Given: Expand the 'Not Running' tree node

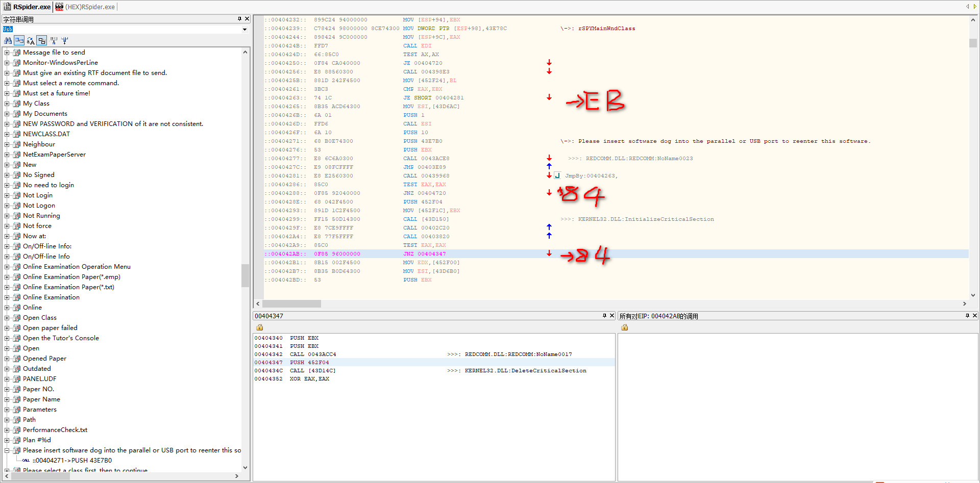Looking at the screenshot, I should (7, 216).
